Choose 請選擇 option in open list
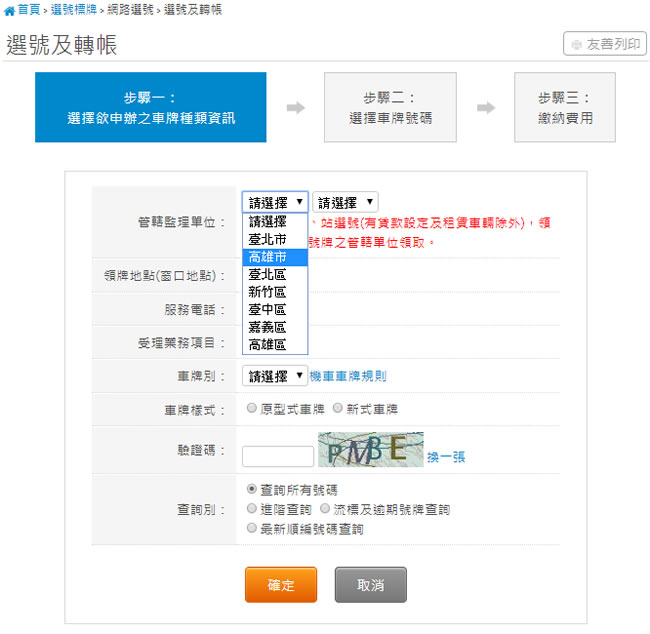The width and height of the screenshot is (650, 634). tap(275, 222)
